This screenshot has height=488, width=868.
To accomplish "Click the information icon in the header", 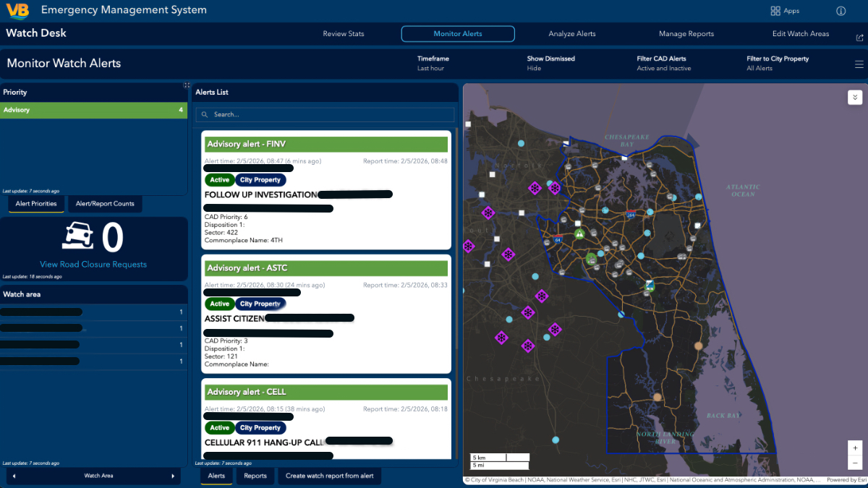I will click(x=840, y=10).
